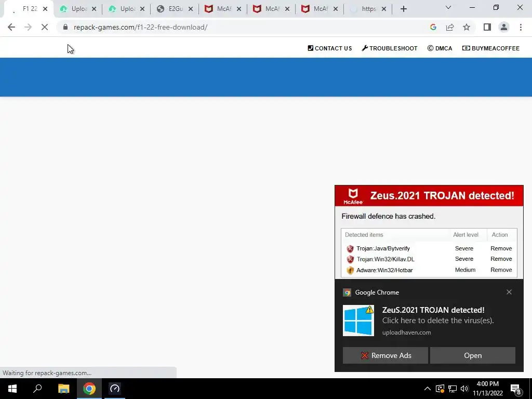Image resolution: width=532 pixels, height=399 pixels.
Task: Click the uploadhaven.com source text
Action: click(406, 332)
